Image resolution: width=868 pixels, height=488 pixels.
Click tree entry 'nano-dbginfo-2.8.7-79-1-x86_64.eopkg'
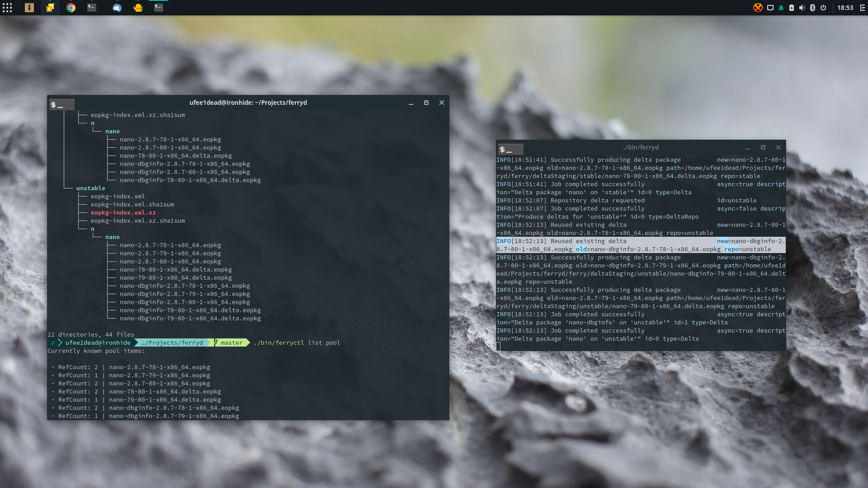coord(184,294)
